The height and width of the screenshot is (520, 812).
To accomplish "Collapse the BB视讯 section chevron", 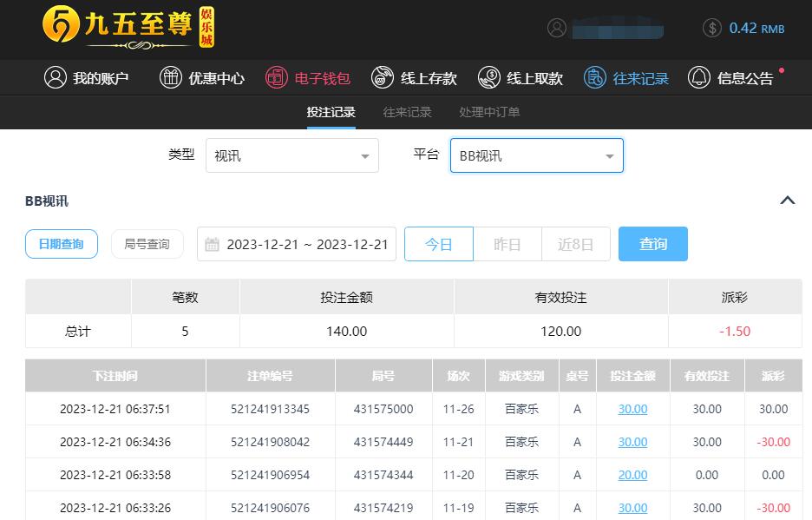I will click(x=787, y=201).
